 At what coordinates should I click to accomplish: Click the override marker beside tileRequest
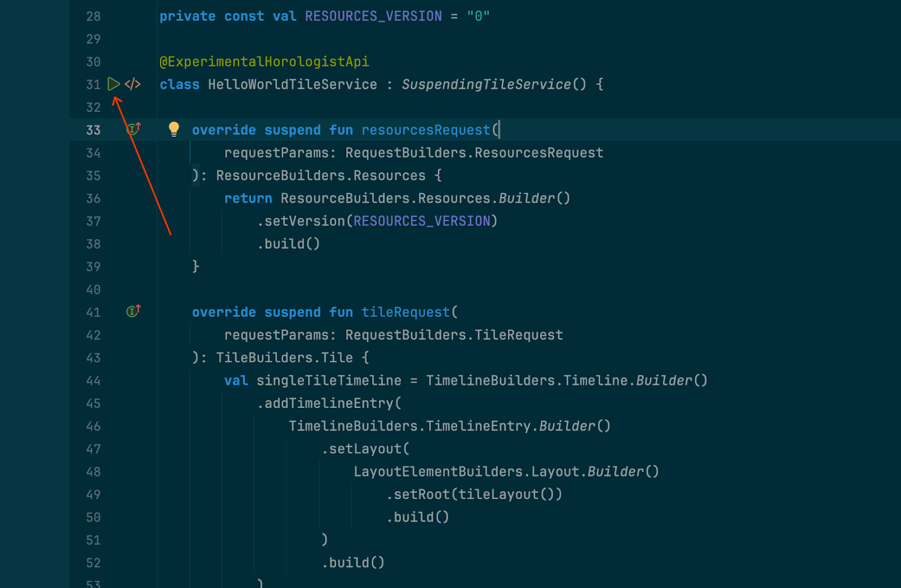[133, 311]
